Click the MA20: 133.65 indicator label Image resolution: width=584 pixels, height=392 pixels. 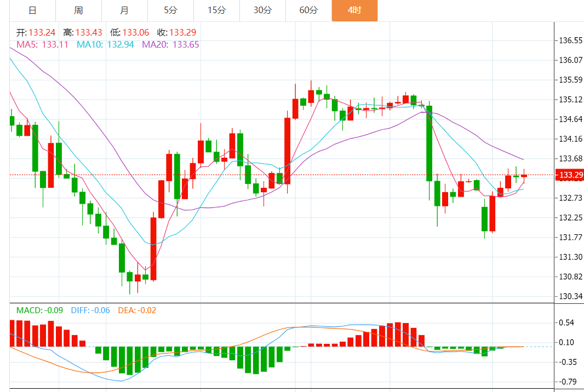pyautogui.click(x=170, y=45)
